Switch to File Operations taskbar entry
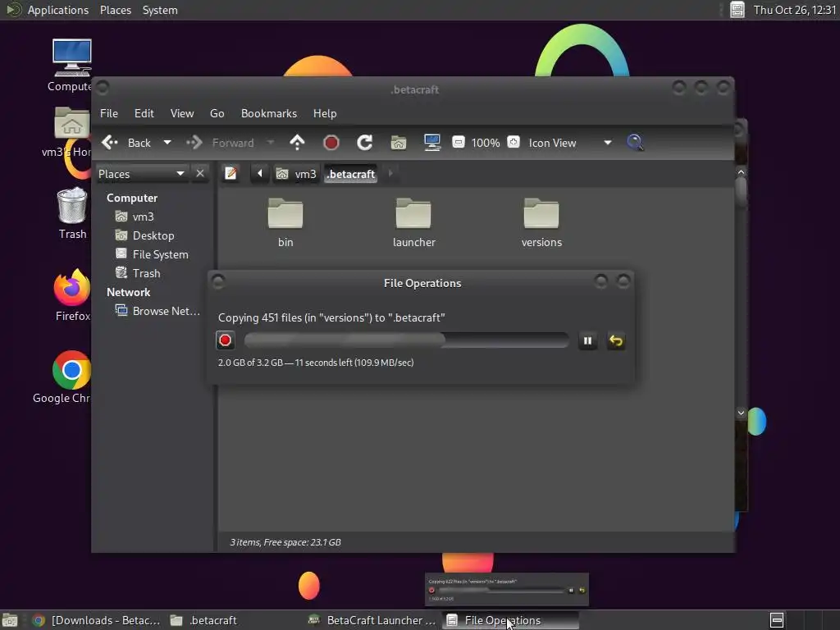 (510, 620)
